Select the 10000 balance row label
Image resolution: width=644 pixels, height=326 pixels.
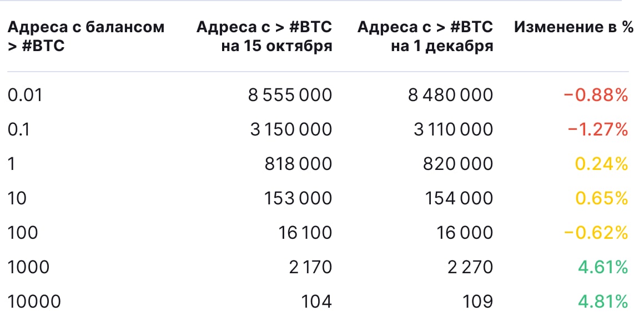click(x=34, y=302)
